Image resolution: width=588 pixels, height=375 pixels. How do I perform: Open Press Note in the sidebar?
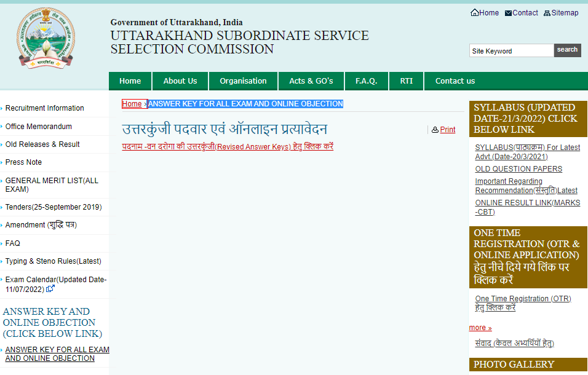(x=23, y=162)
